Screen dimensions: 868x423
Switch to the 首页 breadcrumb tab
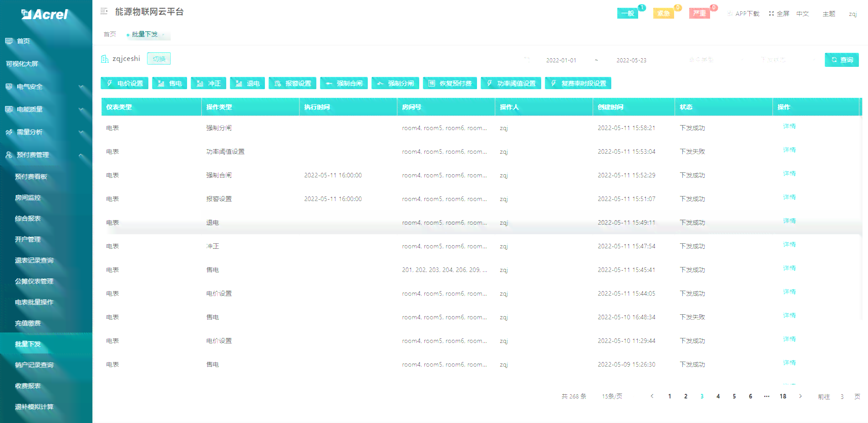pyautogui.click(x=110, y=34)
